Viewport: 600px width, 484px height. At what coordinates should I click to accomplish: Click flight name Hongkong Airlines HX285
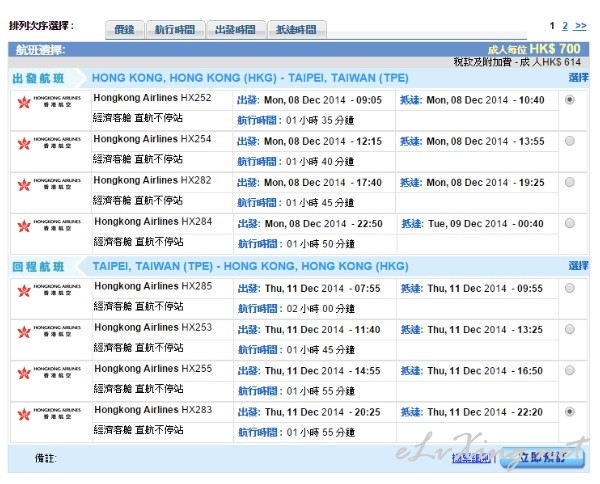[153, 286]
